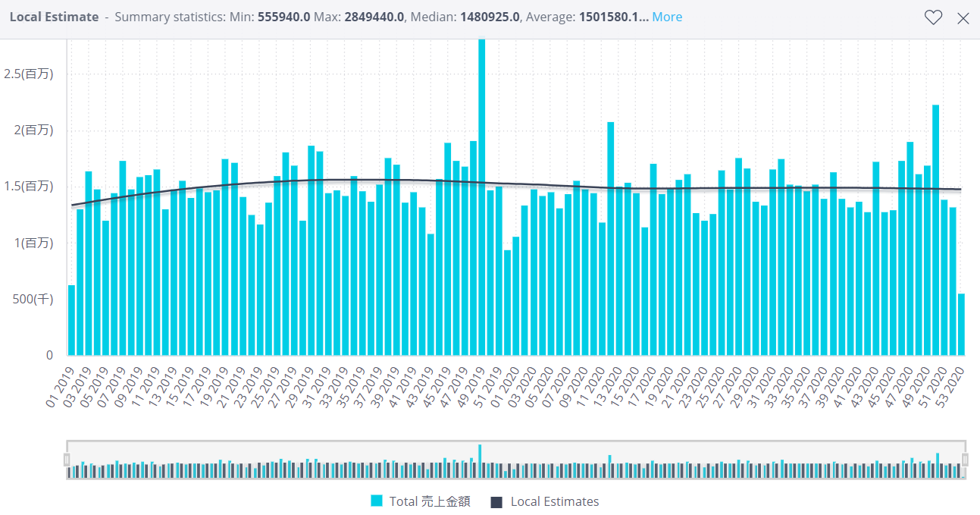Close the Local Estimate panel
This screenshot has height=515, width=980.
(x=963, y=18)
